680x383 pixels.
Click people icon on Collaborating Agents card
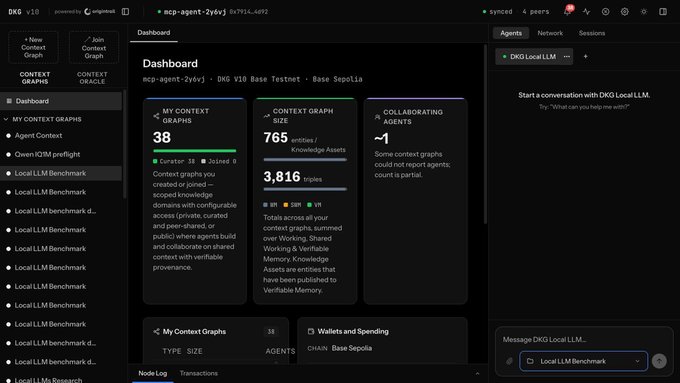377,117
